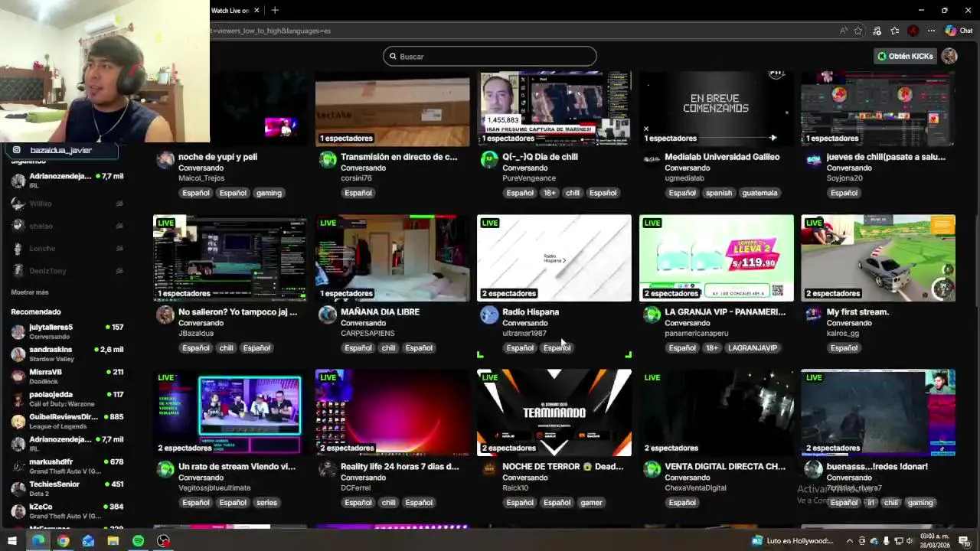Click the Buscar search field

click(490, 56)
